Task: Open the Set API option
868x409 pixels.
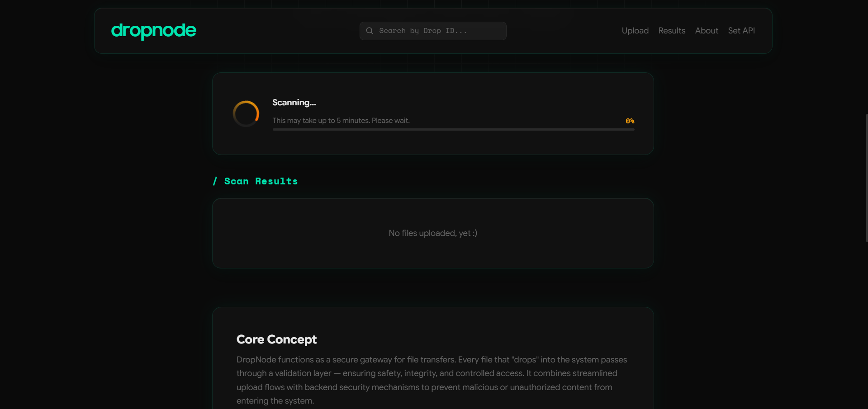Action: [741, 30]
